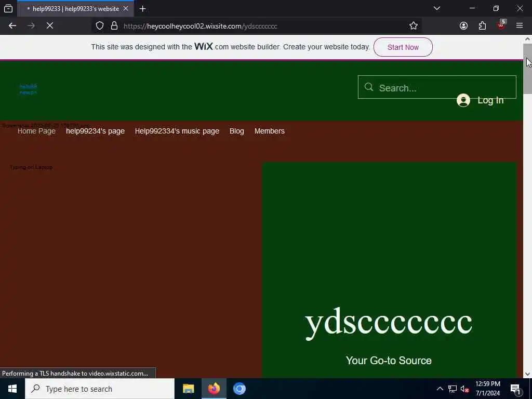Open the Windows Start menu
This screenshot has height=399, width=532.
pos(12,389)
